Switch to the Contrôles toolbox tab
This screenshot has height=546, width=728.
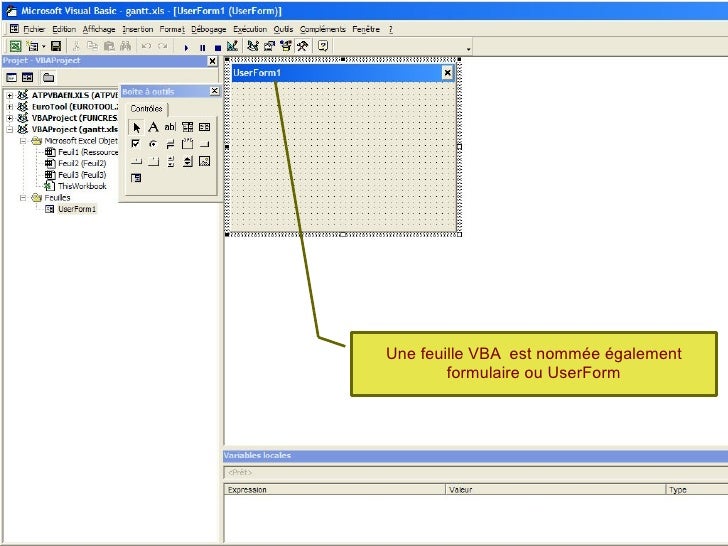tap(146, 109)
